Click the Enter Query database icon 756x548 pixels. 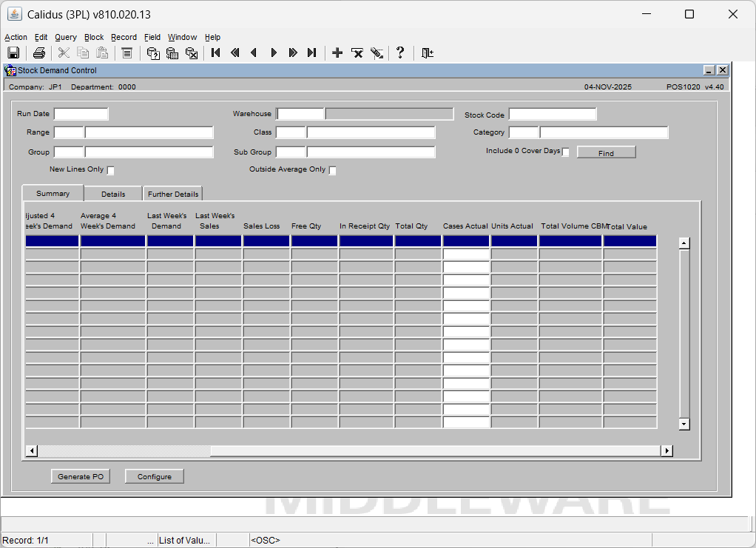[x=153, y=53]
